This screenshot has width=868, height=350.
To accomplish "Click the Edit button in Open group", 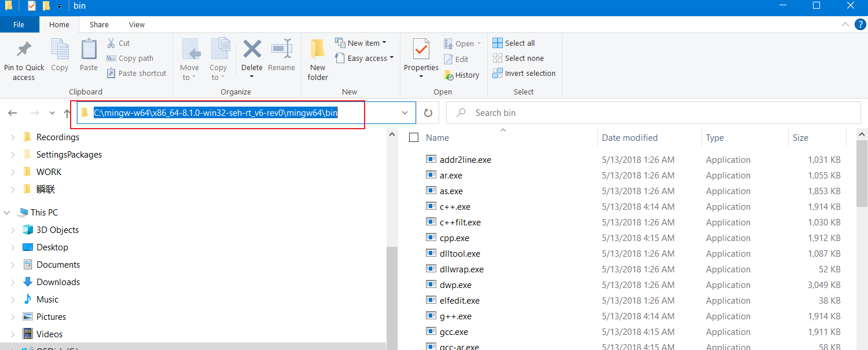I will click(456, 59).
